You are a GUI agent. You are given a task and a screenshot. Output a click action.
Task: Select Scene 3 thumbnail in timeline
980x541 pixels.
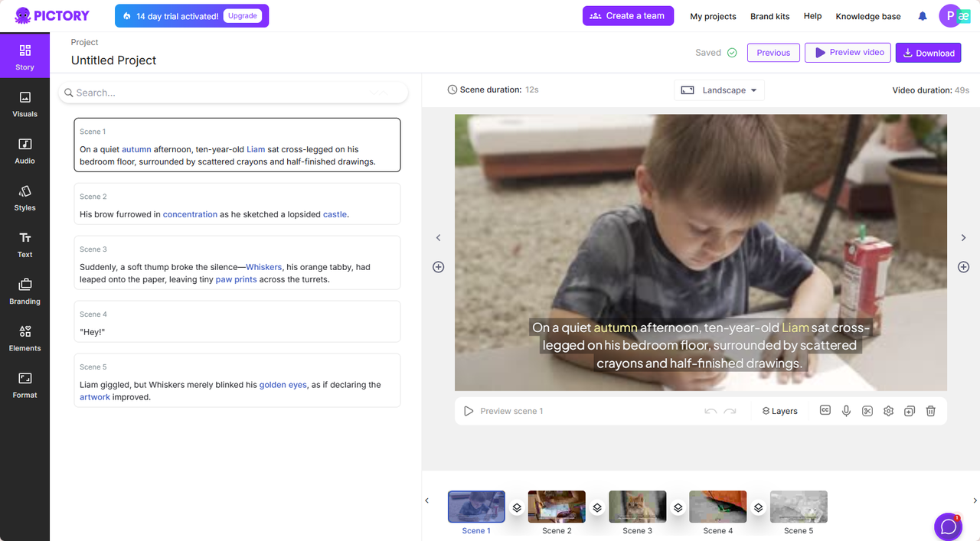637,507
